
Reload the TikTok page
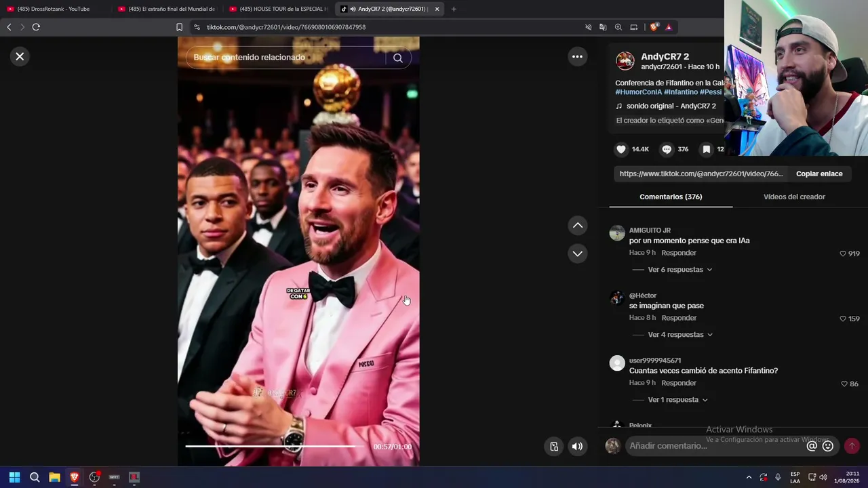click(36, 27)
